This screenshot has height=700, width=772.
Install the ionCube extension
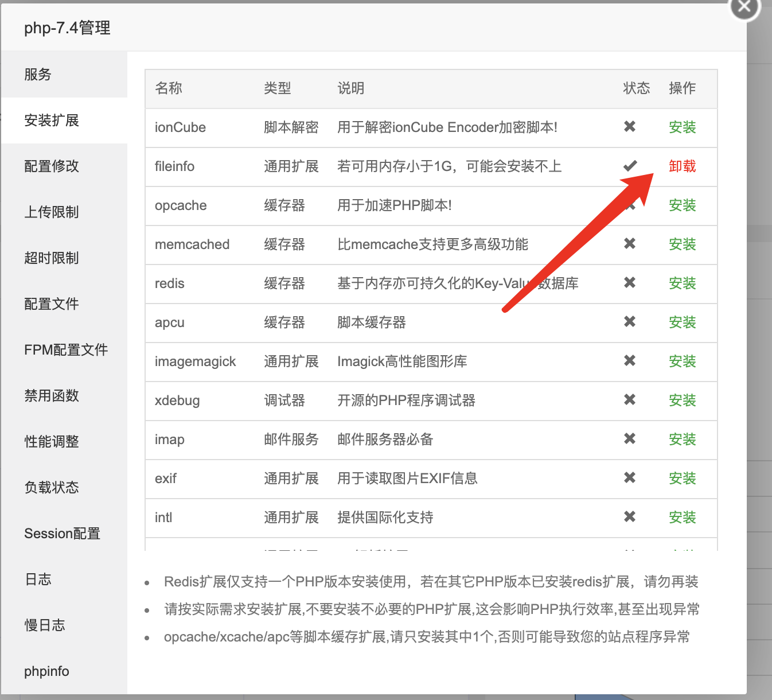tap(682, 127)
